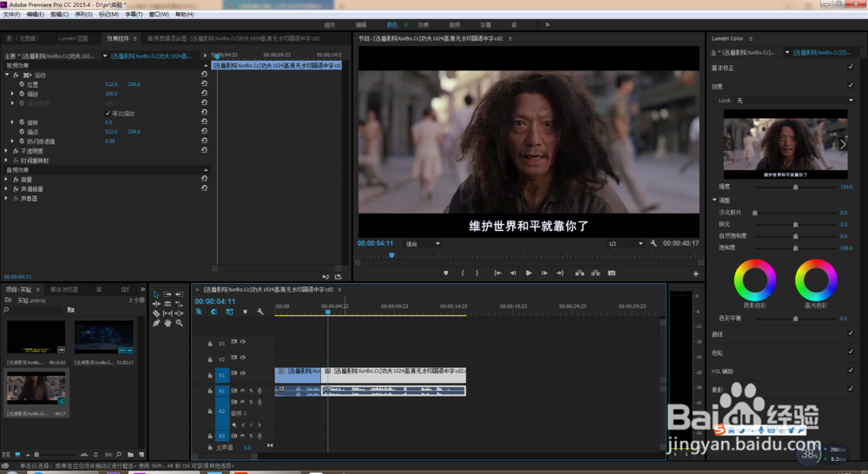Click new item icon in project panel
Screen dimensions: 868x474
141,455
